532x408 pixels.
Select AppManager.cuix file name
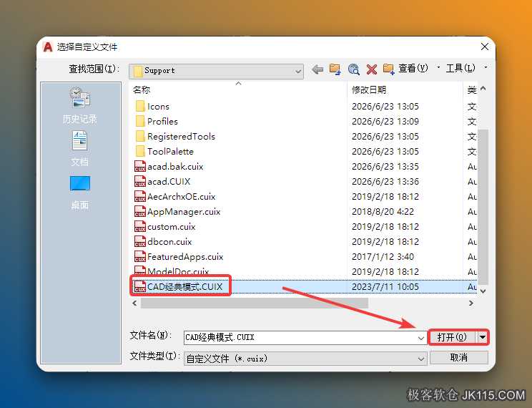tap(184, 211)
